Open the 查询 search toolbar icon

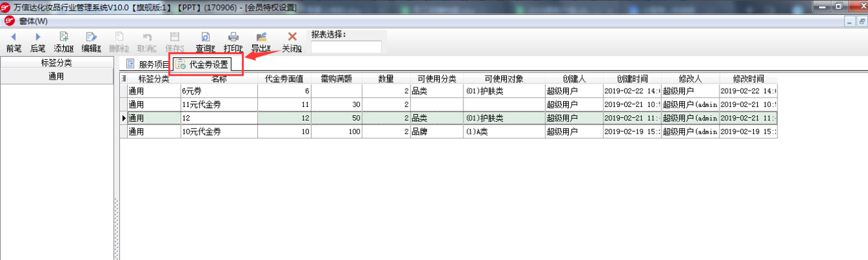tap(205, 37)
